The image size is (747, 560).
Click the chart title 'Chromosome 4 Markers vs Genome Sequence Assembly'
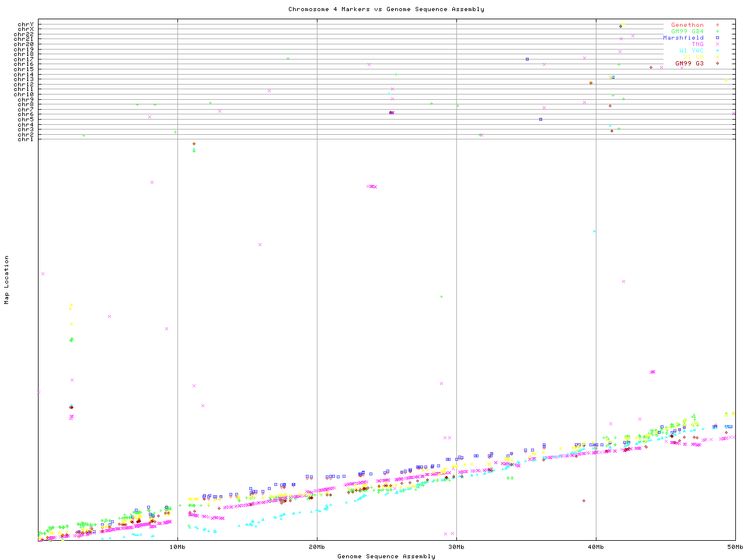click(x=386, y=9)
